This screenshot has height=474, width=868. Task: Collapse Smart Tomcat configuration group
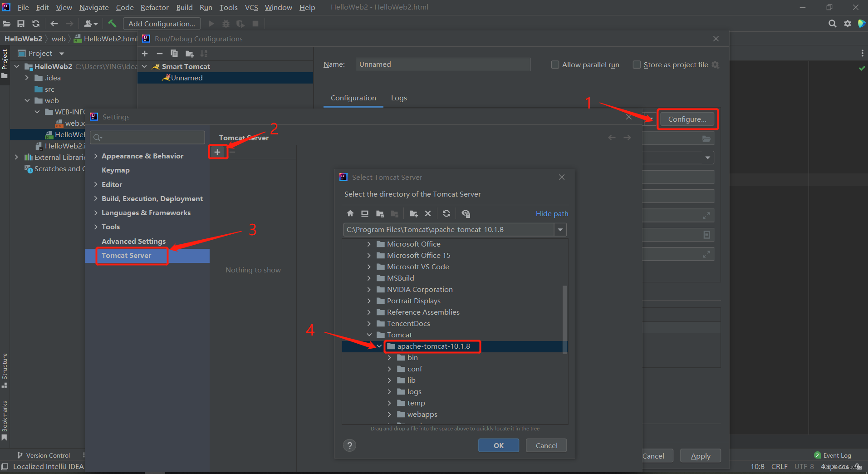click(x=144, y=66)
